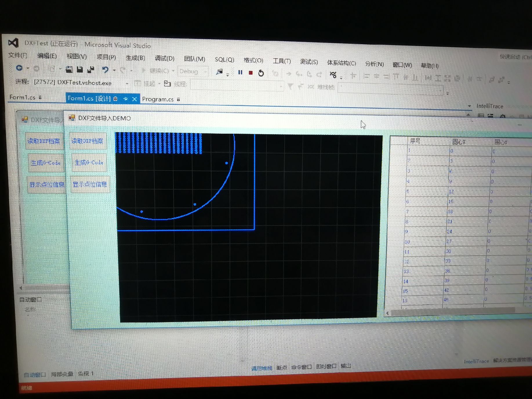
Task: Click the Send to Back icon
Action: click(501, 80)
